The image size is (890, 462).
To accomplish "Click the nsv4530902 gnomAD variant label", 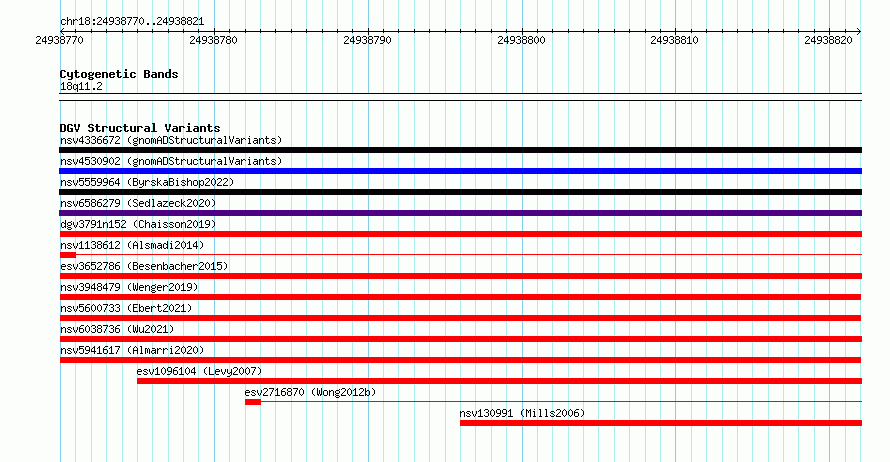I will point(171,161).
